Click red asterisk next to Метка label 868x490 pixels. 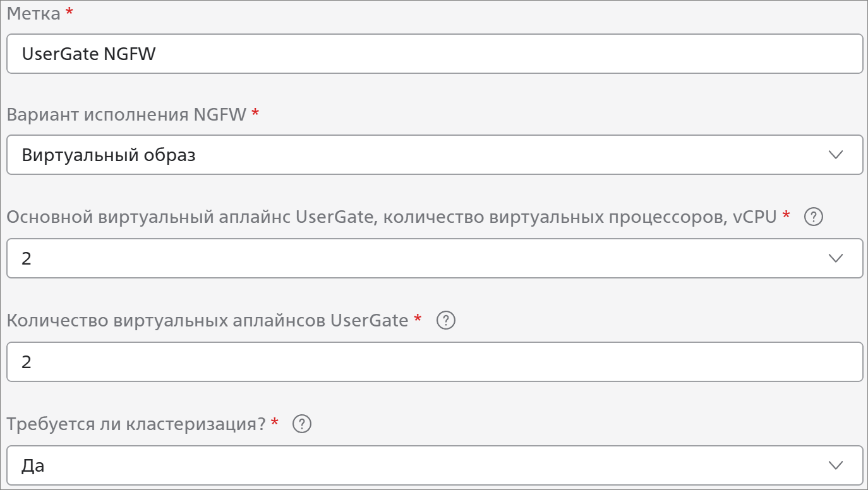(x=69, y=13)
